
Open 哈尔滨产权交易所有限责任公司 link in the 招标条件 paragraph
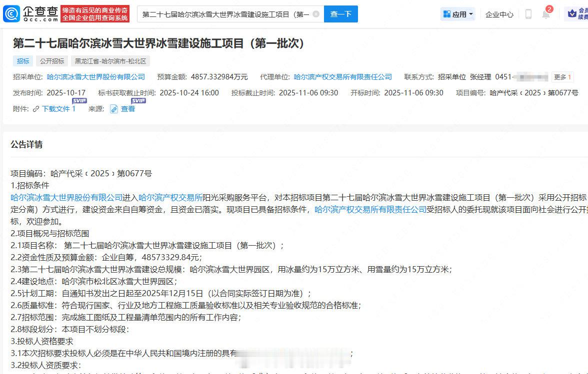click(x=370, y=209)
